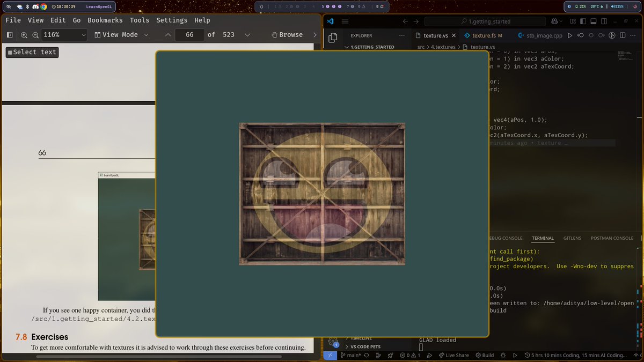The width and height of the screenshot is (644, 362).
Task: Open the Help menu in PDF viewer
Action: click(202, 20)
